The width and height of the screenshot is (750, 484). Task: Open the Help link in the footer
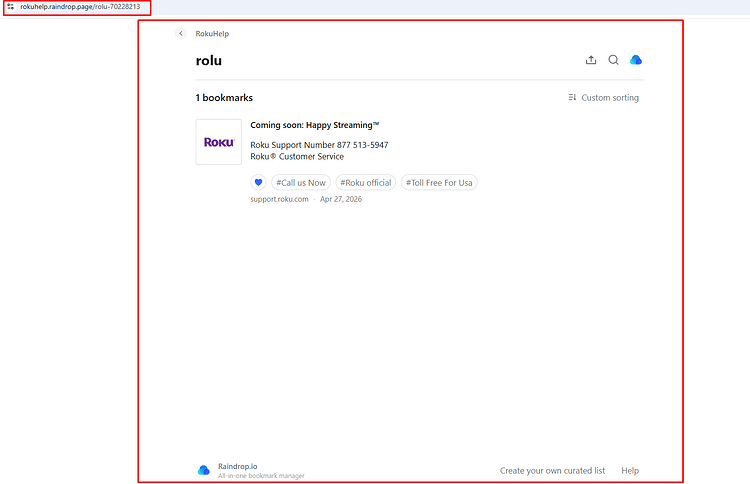point(630,471)
